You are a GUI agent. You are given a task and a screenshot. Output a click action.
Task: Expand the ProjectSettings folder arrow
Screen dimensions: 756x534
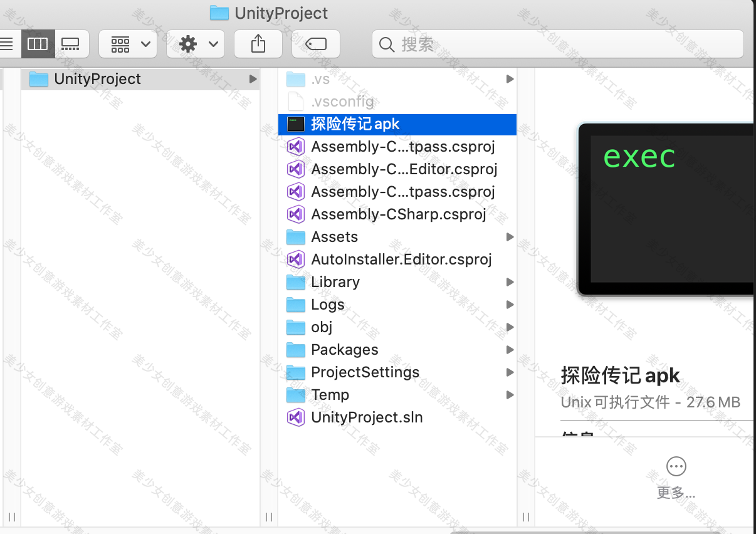(510, 372)
